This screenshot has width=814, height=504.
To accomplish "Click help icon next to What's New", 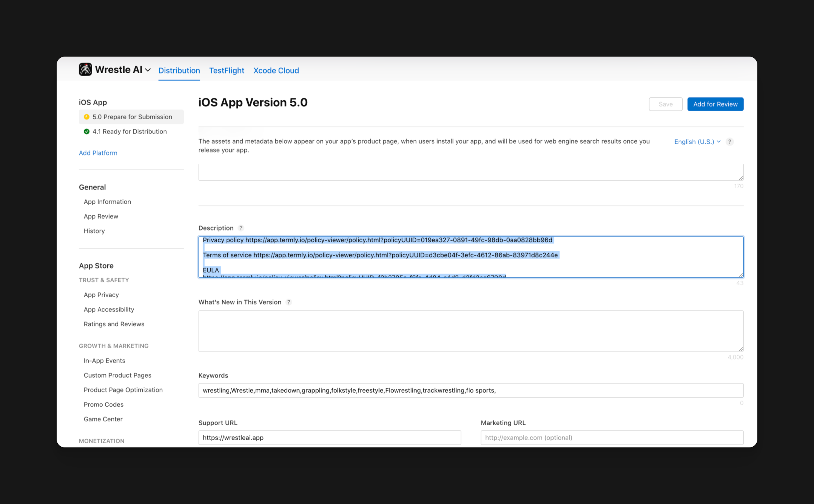I will tap(288, 302).
